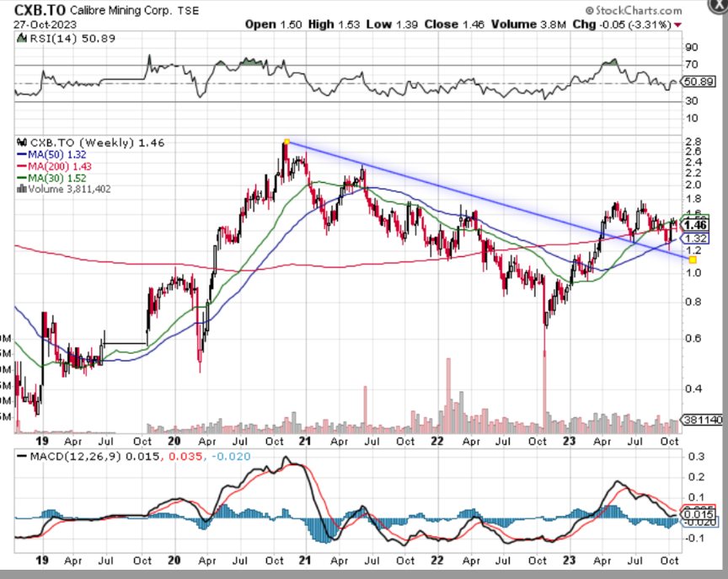This screenshot has height=579, width=728.
Task: Click the 1.32 MA(50) value tag on right axis
Action: 695,239
